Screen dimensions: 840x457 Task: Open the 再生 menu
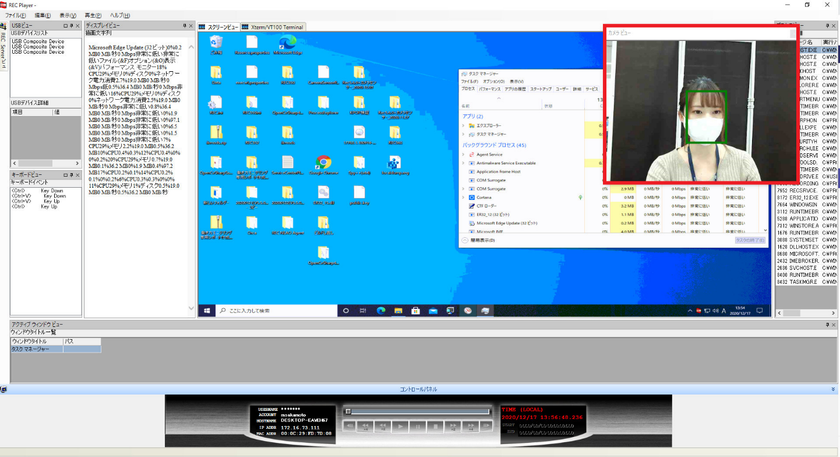click(x=93, y=16)
